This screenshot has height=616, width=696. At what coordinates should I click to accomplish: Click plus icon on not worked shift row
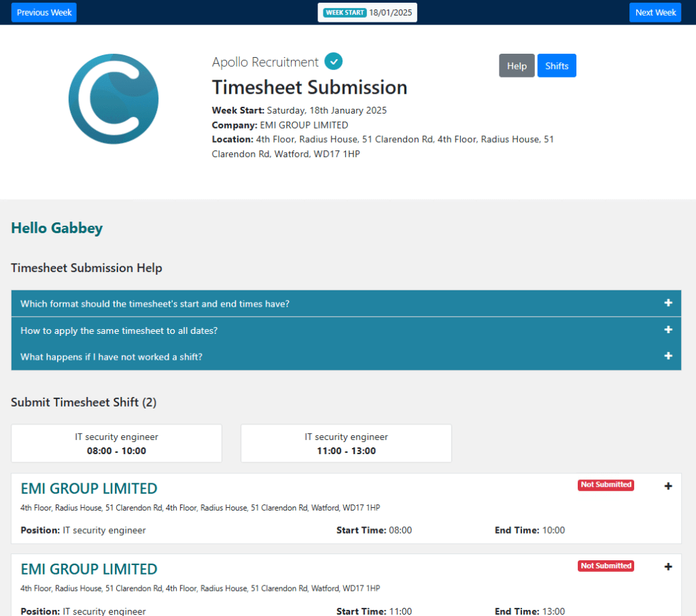(668, 356)
